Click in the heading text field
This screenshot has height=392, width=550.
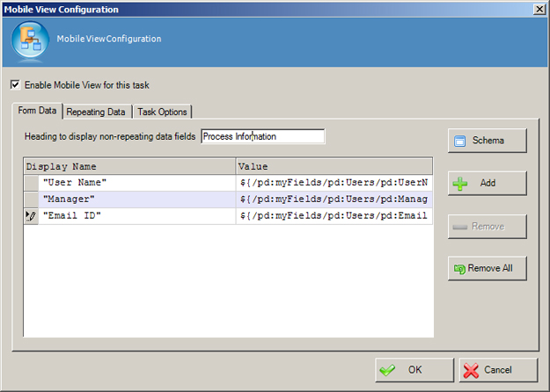(262, 136)
